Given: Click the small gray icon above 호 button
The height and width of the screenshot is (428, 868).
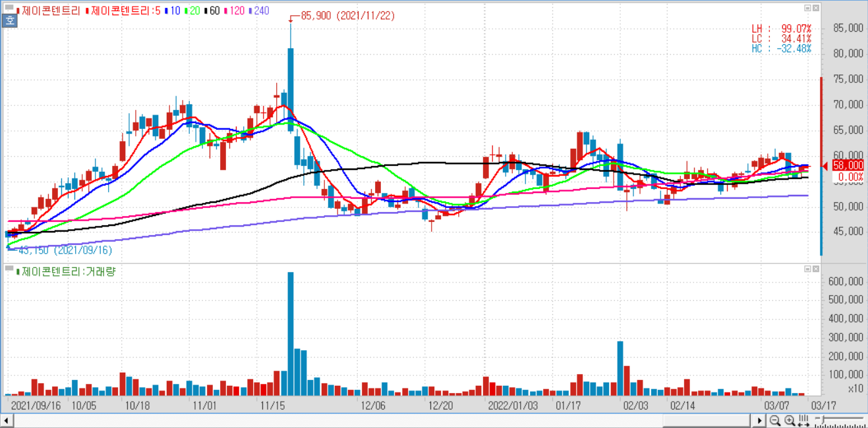Looking at the screenshot, I should pyautogui.click(x=9, y=8).
